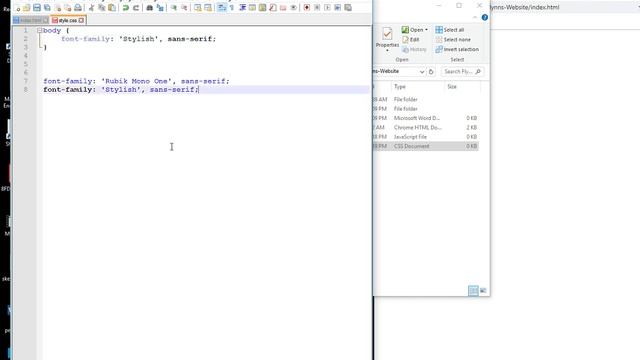The height and width of the screenshot is (360, 640).
Task: Expand the Explorer address bar dropdown
Action: click(422, 71)
